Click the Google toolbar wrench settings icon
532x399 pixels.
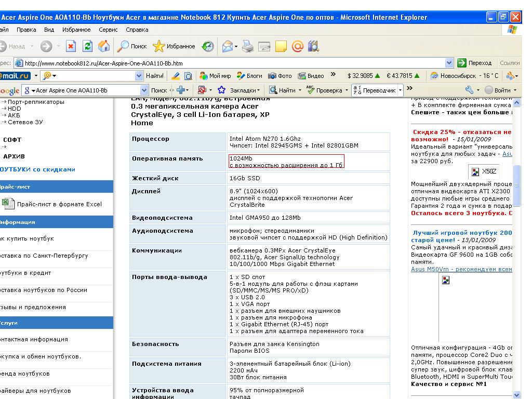(x=469, y=90)
